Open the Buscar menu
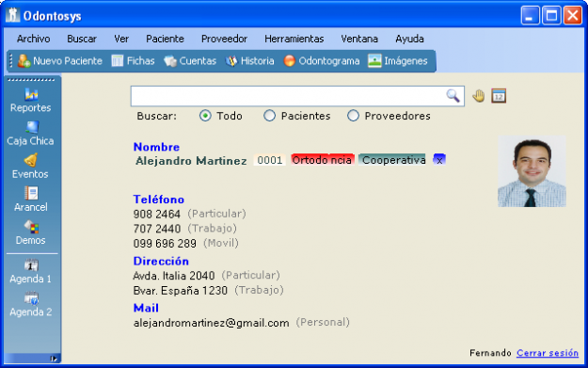 (82, 39)
